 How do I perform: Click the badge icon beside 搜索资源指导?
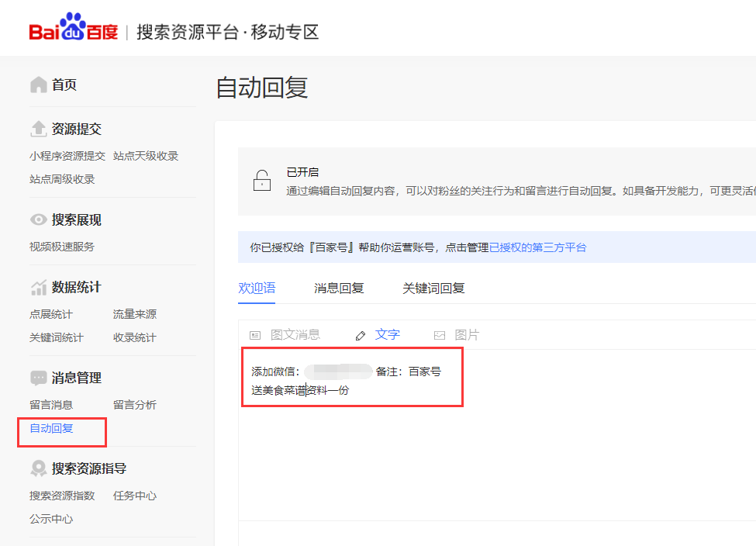tap(38, 468)
